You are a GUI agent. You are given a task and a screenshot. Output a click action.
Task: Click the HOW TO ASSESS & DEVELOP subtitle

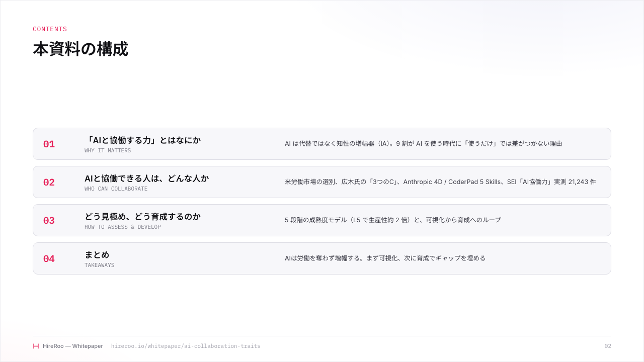click(123, 227)
